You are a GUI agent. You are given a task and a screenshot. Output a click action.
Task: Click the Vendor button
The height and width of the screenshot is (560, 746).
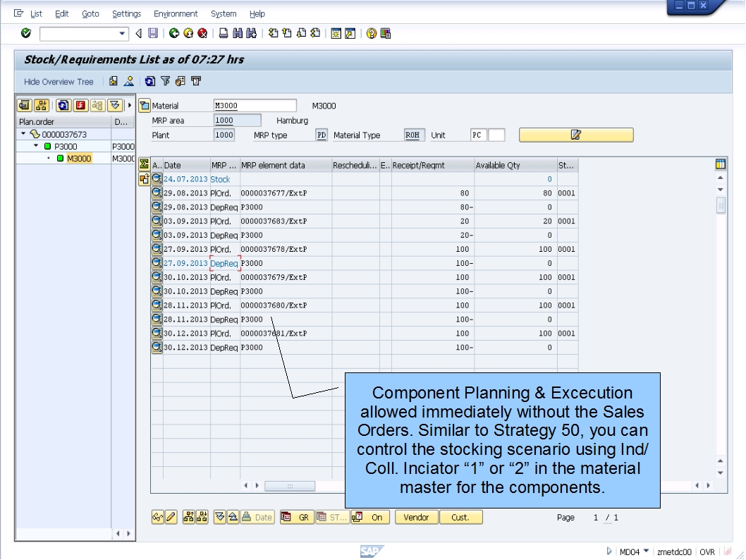[x=416, y=517]
